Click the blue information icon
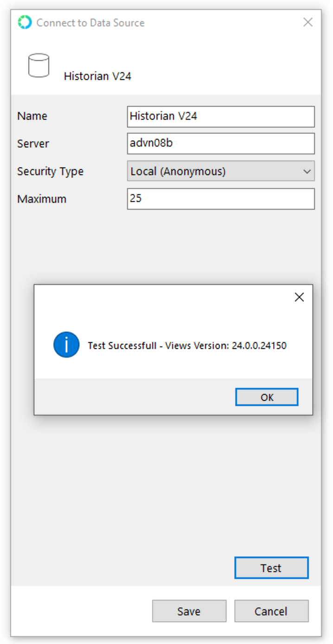This screenshot has width=333, height=644. [x=65, y=345]
